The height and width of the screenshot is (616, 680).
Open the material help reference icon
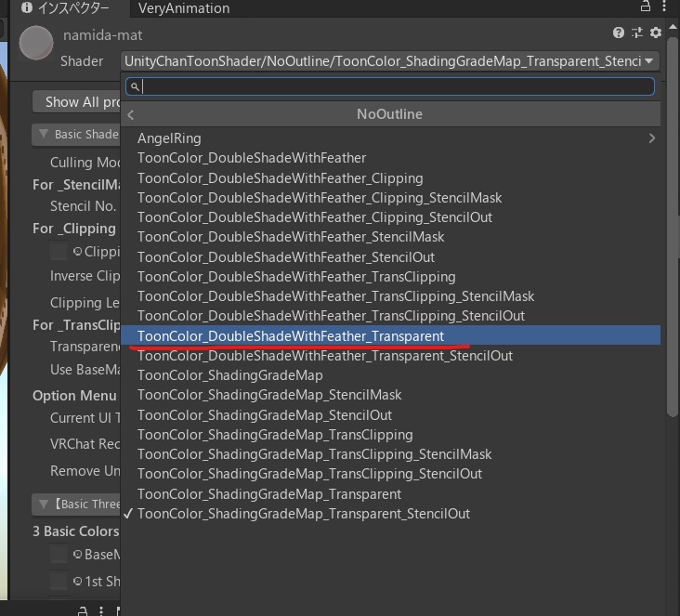tap(619, 33)
